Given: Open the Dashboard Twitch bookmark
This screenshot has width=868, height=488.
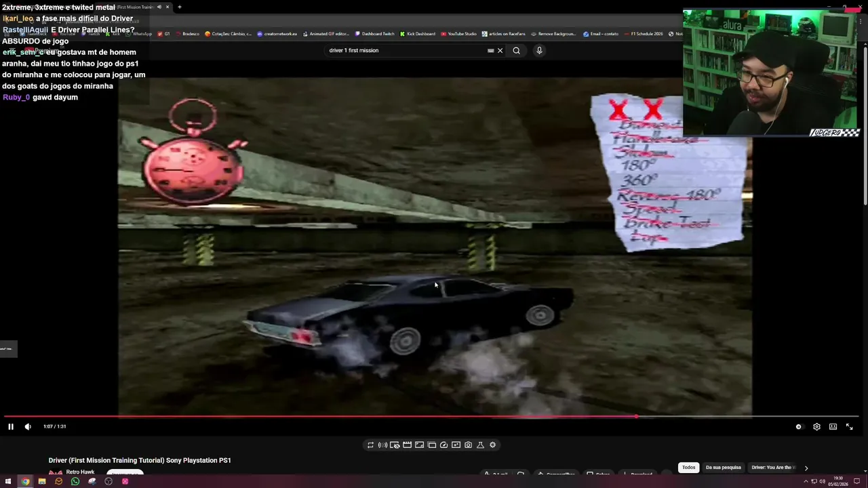Looking at the screenshot, I should [x=374, y=34].
